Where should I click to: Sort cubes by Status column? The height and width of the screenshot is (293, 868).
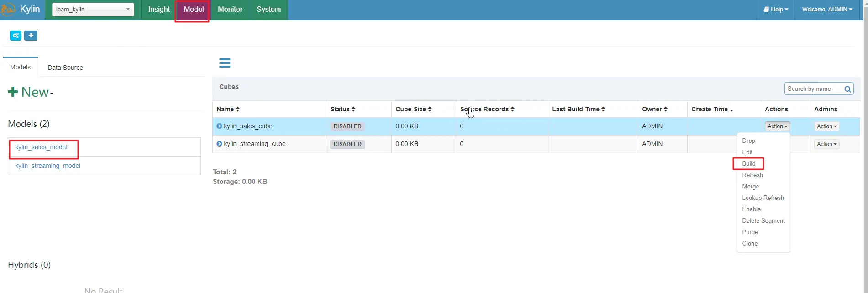(343, 109)
